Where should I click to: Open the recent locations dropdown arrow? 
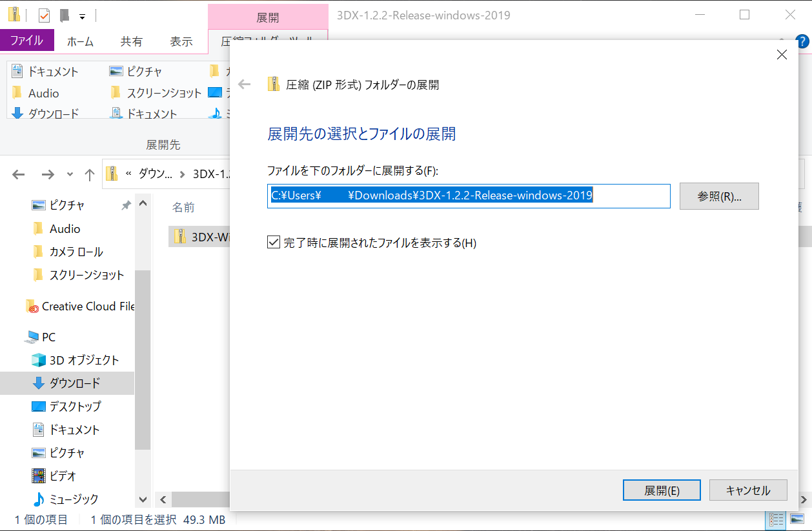point(70,175)
